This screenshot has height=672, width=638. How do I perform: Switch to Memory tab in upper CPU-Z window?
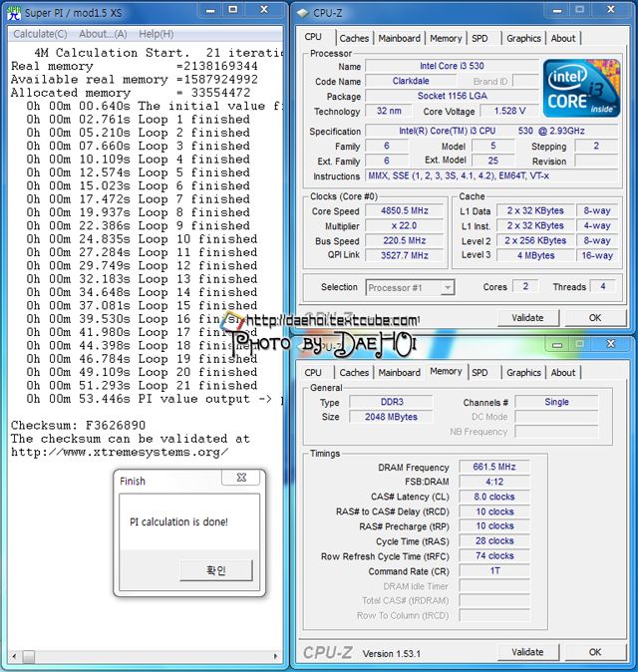446,38
